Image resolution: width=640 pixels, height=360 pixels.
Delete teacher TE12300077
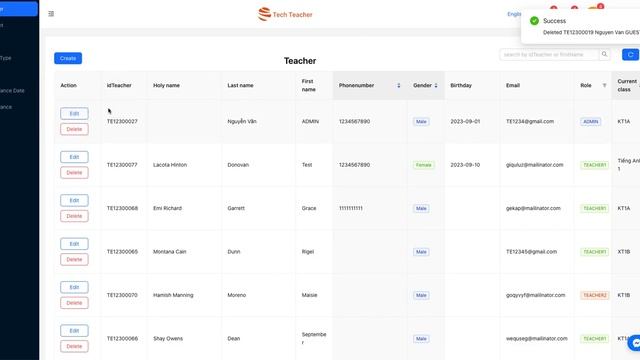[74, 173]
